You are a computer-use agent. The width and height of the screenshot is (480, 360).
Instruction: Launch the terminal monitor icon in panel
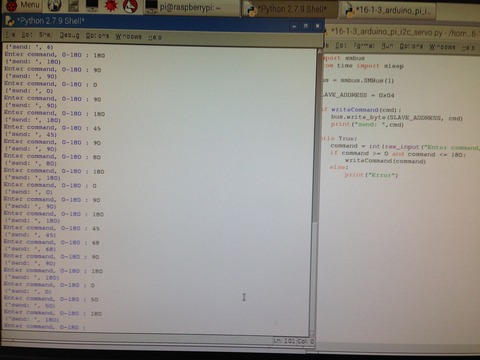92,5
